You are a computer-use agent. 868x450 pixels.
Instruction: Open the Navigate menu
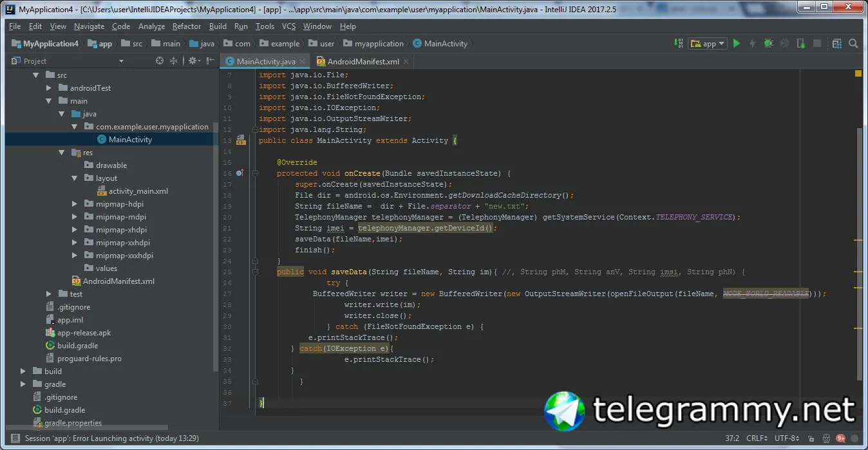click(x=89, y=26)
